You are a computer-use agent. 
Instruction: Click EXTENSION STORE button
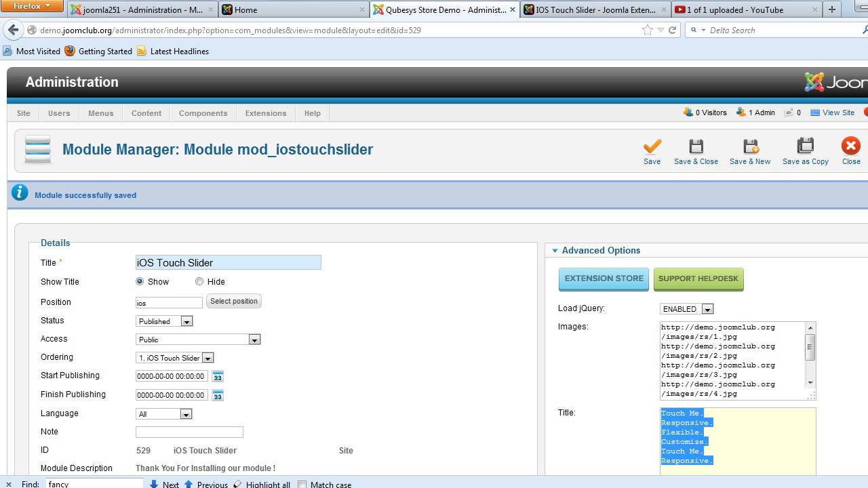(604, 279)
